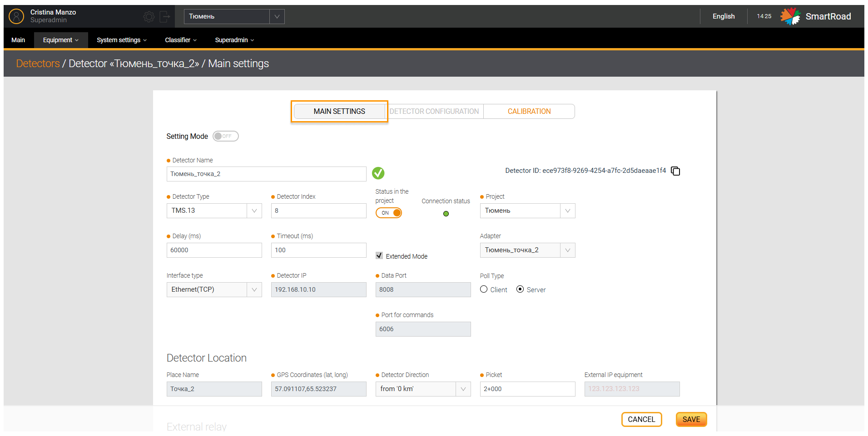The height and width of the screenshot is (436, 868).
Task: Switch to the Detector Configuration tab
Action: pos(434,111)
